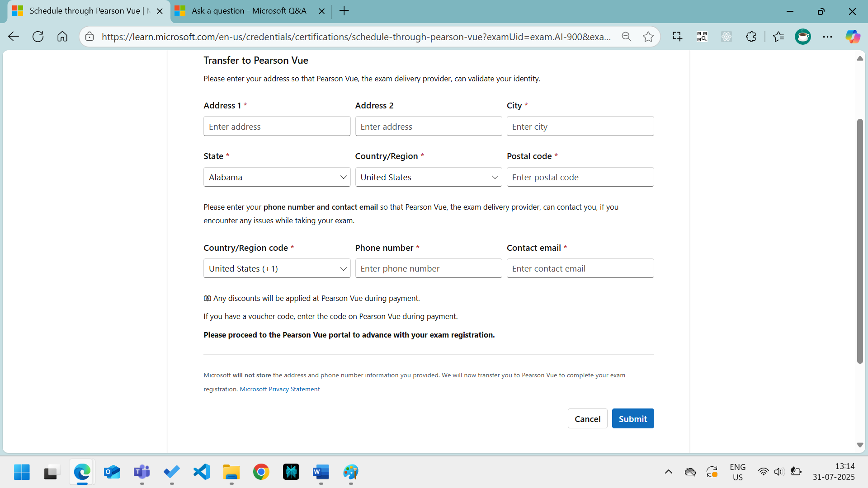Click the scrollbar up arrow
Image resolution: width=868 pixels, height=488 pixels.
coord(860,59)
